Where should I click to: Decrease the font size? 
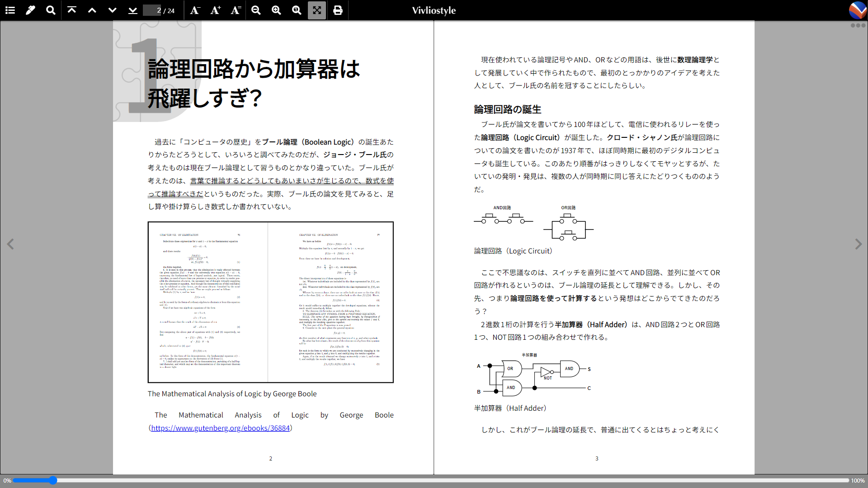pos(194,10)
